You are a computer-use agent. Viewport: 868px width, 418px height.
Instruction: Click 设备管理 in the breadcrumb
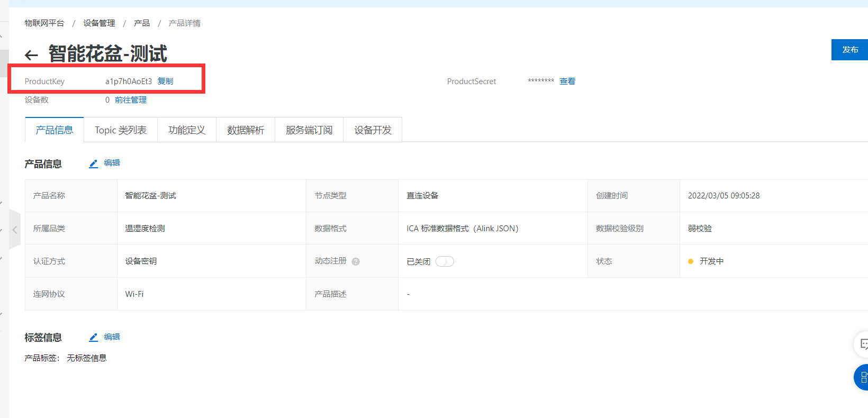99,23
